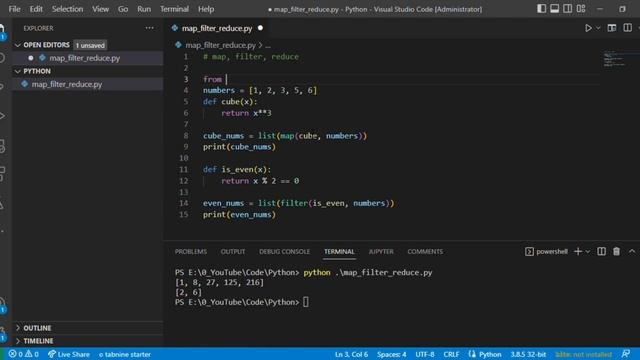Start Live Share from status bar
The image size is (640, 360).
(x=69, y=354)
